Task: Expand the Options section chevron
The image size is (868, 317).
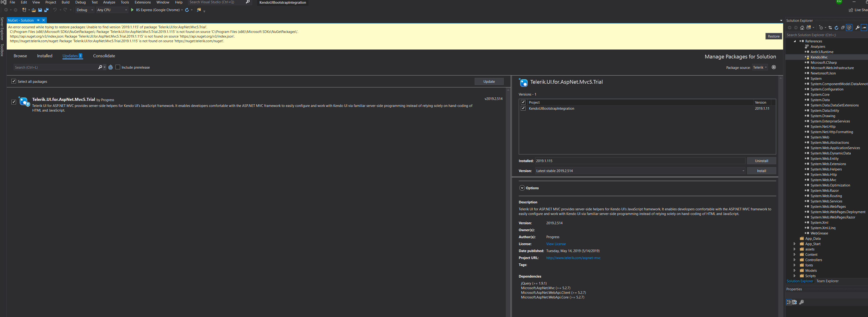Action: 522,188
